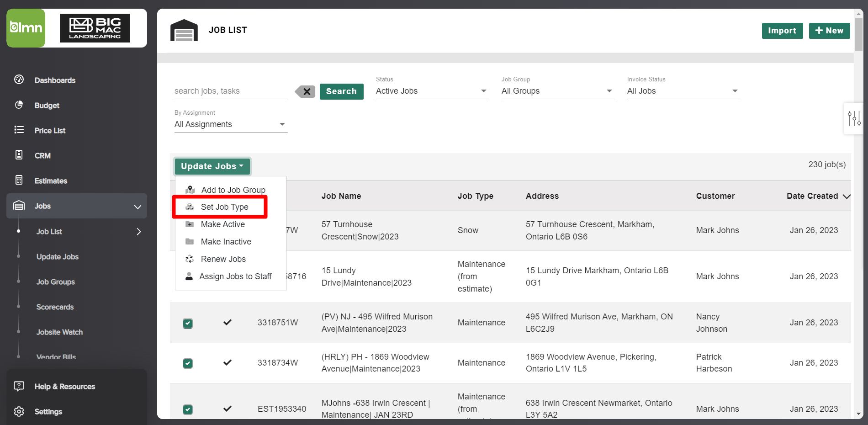Select Add to Job Group menu item
Screen dimensions: 868x425
[231, 190]
